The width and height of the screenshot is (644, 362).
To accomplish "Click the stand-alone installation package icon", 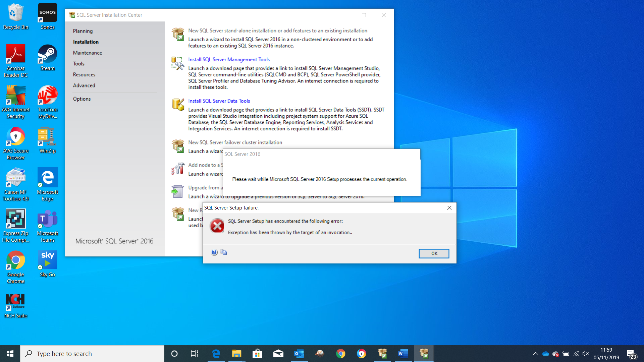I will pyautogui.click(x=178, y=34).
